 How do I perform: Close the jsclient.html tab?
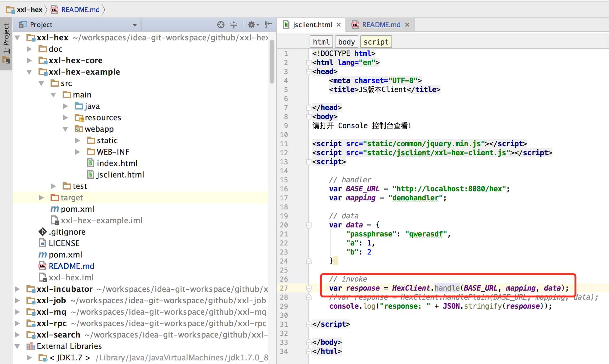(x=339, y=25)
